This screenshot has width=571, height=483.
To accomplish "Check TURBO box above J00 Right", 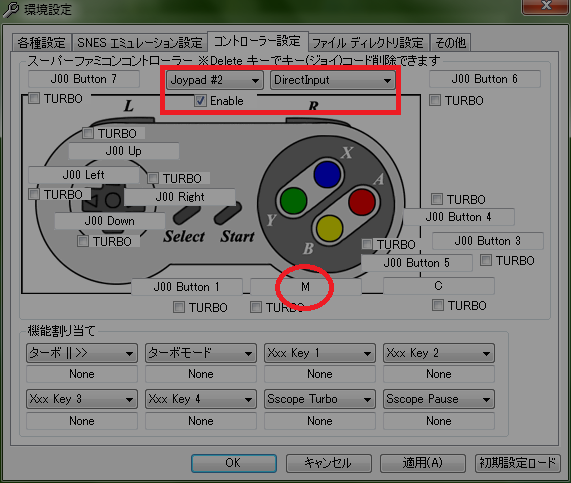I will click(x=153, y=178).
